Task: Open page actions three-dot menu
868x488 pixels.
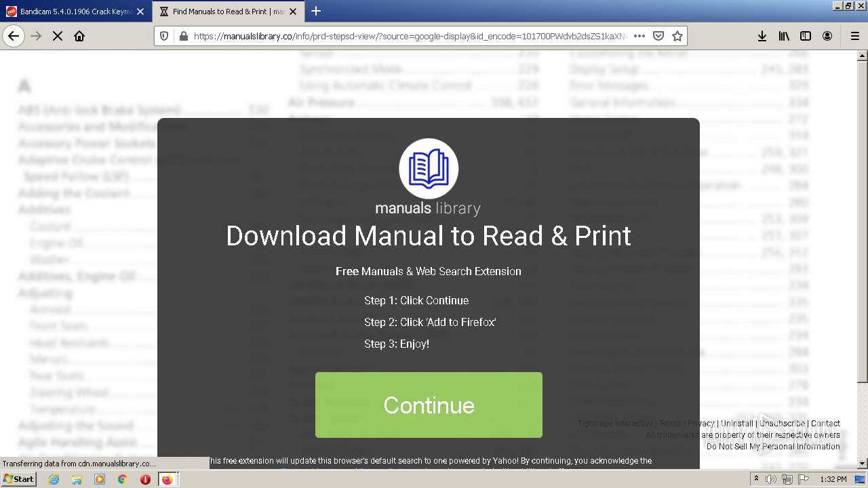Action: click(639, 36)
